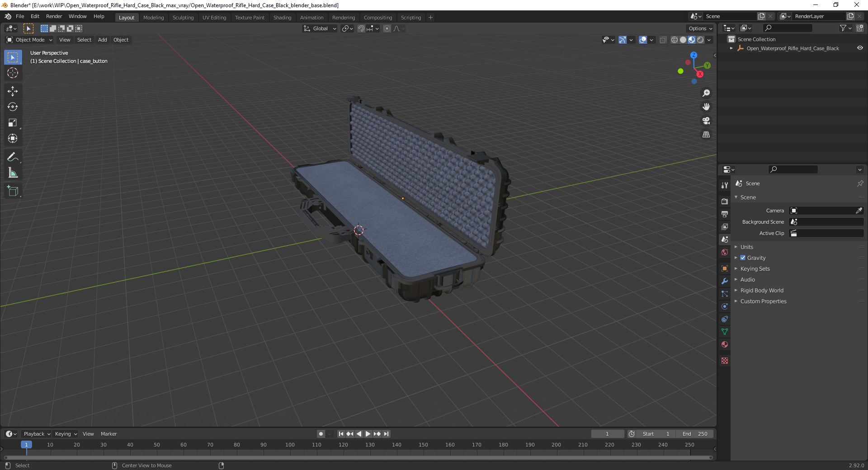Select the Annotate tool
Screen dimensions: 868x470
point(13,157)
